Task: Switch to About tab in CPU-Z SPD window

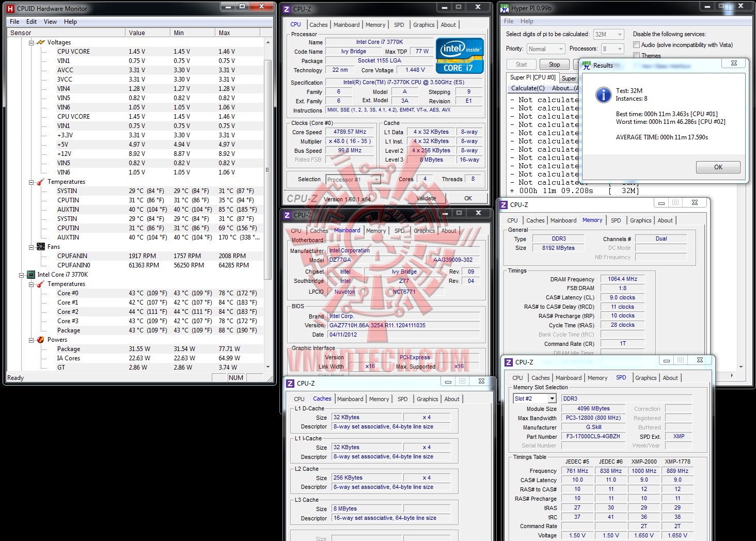Action: click(670, 378)
